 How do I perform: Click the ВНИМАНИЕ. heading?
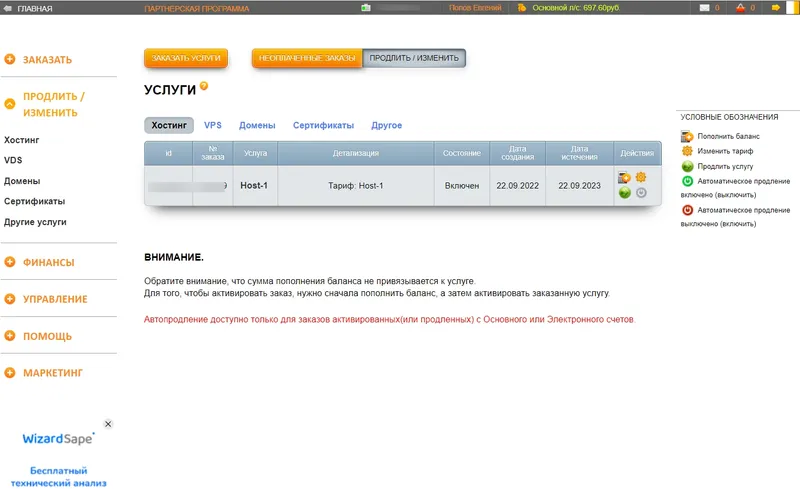(x=174, y=257)
